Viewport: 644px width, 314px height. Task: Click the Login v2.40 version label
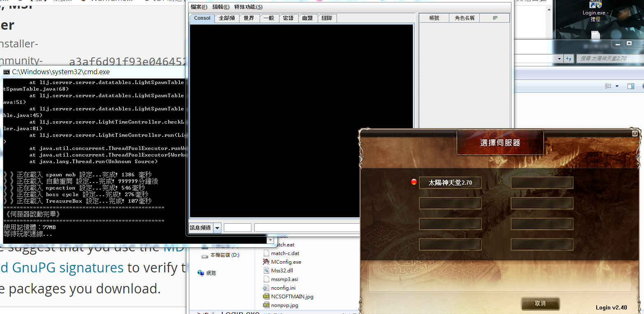(x=611, y=307)
